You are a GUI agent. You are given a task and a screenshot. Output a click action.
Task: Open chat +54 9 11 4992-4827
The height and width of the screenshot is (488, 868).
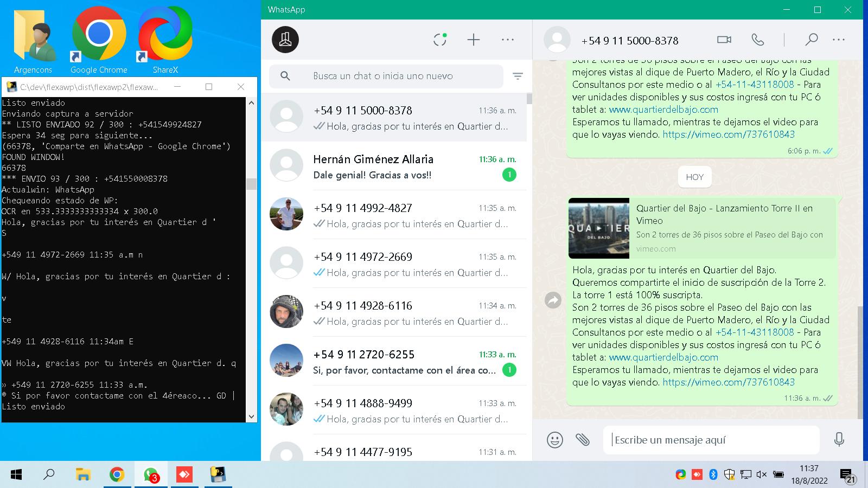[x=394, y=215]
